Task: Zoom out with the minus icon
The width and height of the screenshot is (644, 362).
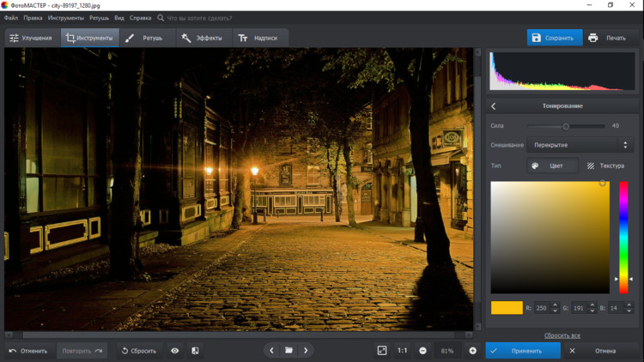Action: 422,351
